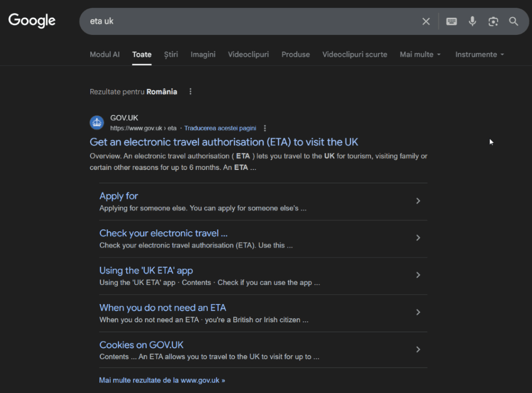Click the magnifier search button
This screenshot has width=532, height=393.
513,21
